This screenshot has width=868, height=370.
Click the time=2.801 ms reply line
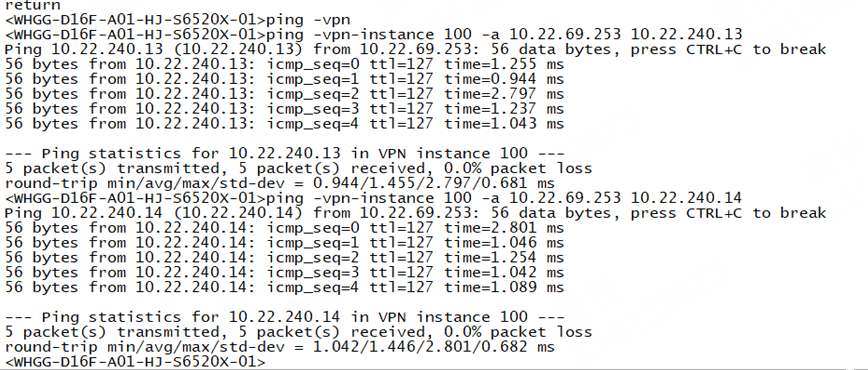pos(284,228)
